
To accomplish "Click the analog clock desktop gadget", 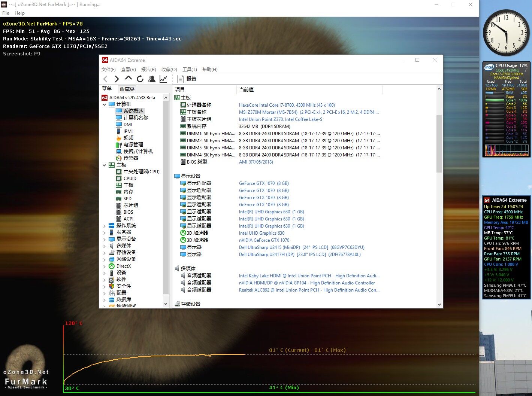I will (x=506, y=33).
